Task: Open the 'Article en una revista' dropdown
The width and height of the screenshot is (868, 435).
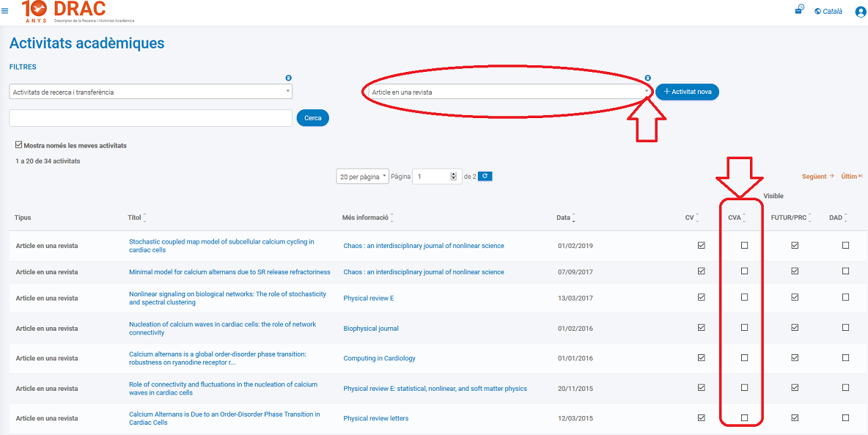Action: (x=506, y=92)
